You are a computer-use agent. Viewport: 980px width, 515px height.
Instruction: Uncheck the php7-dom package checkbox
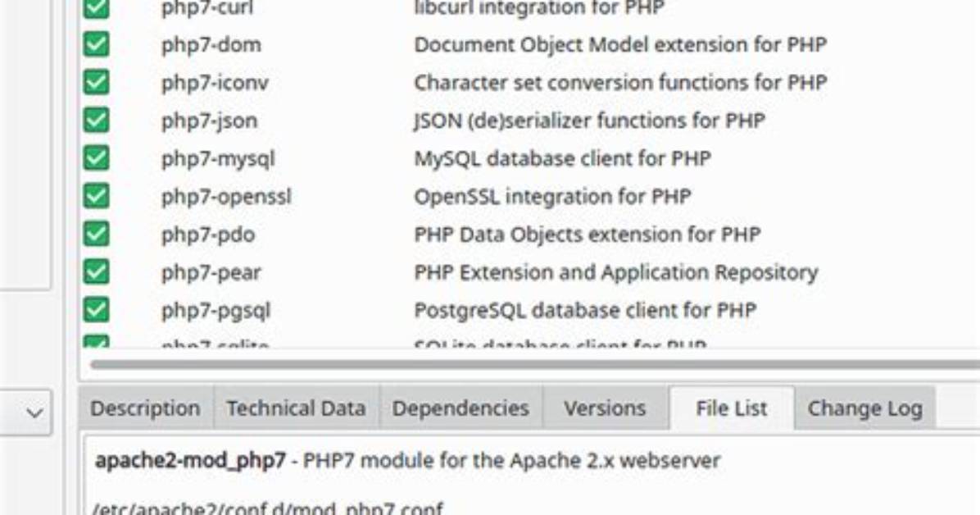(96, 44)
